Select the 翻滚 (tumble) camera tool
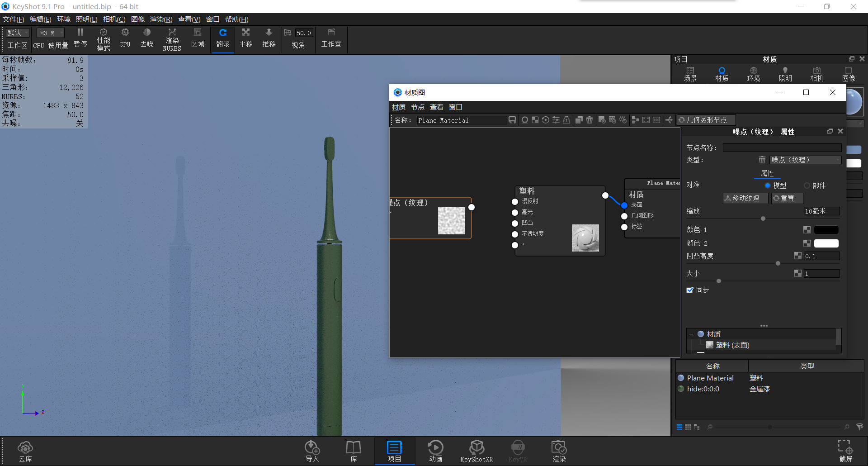868x466 pixels. (x=222, y=38)
